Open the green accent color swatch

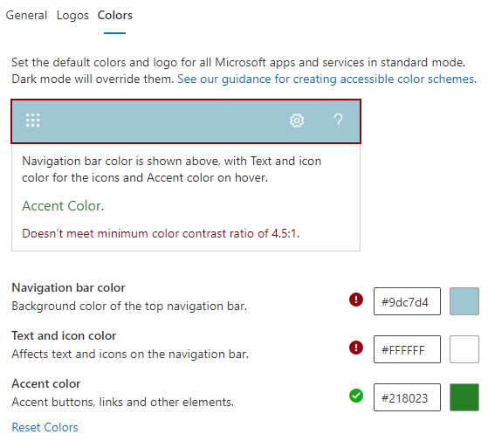pos(464,397)
